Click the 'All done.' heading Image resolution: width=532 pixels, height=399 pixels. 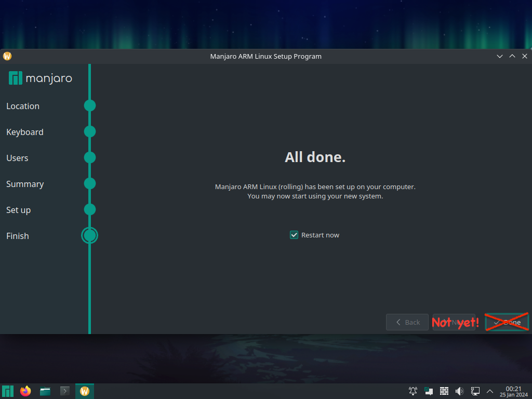(x=315, y=157)
